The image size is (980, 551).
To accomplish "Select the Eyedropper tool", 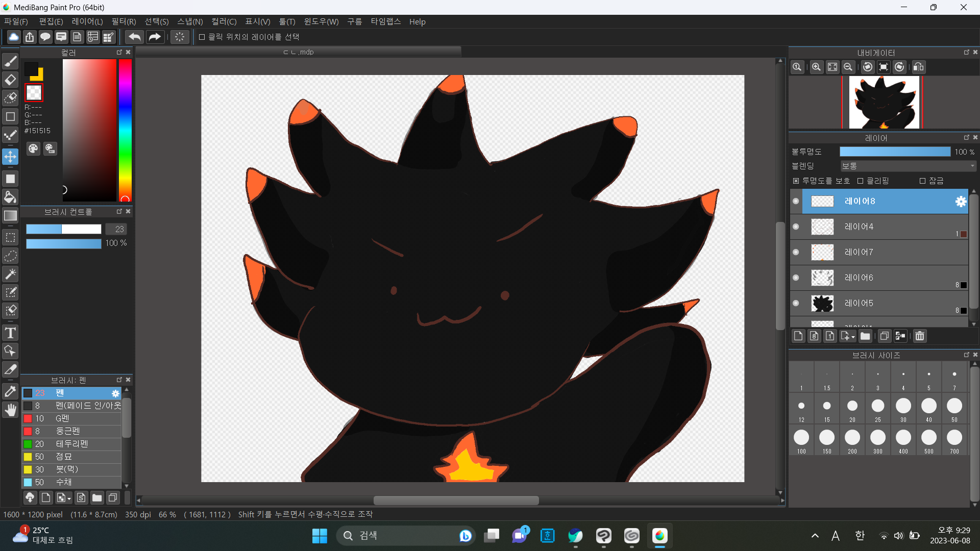I will click(x=10, y=391).
